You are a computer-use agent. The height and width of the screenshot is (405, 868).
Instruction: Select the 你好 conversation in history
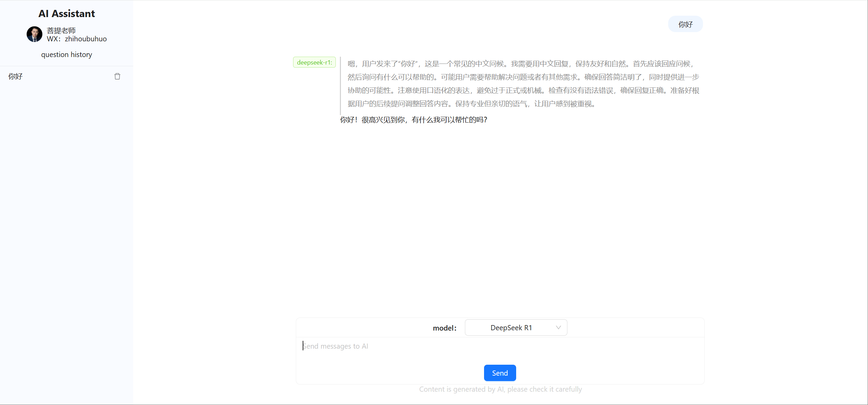click(x=16, y=76)
